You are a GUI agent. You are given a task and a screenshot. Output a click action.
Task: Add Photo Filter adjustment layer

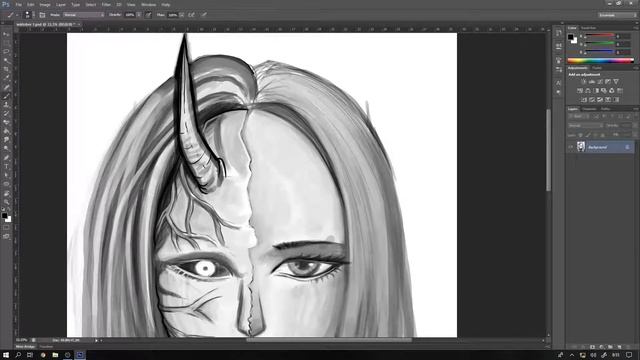604,91
